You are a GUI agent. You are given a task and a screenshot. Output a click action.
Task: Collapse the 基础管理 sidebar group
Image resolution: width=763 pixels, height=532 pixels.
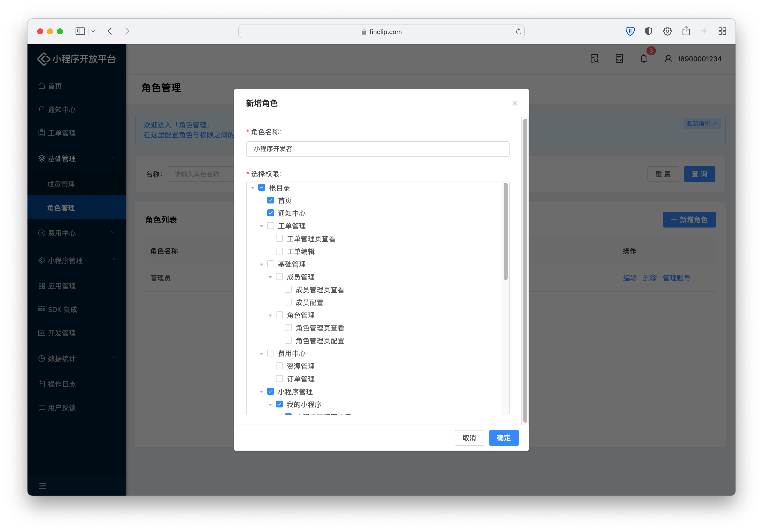pos(77,158)
